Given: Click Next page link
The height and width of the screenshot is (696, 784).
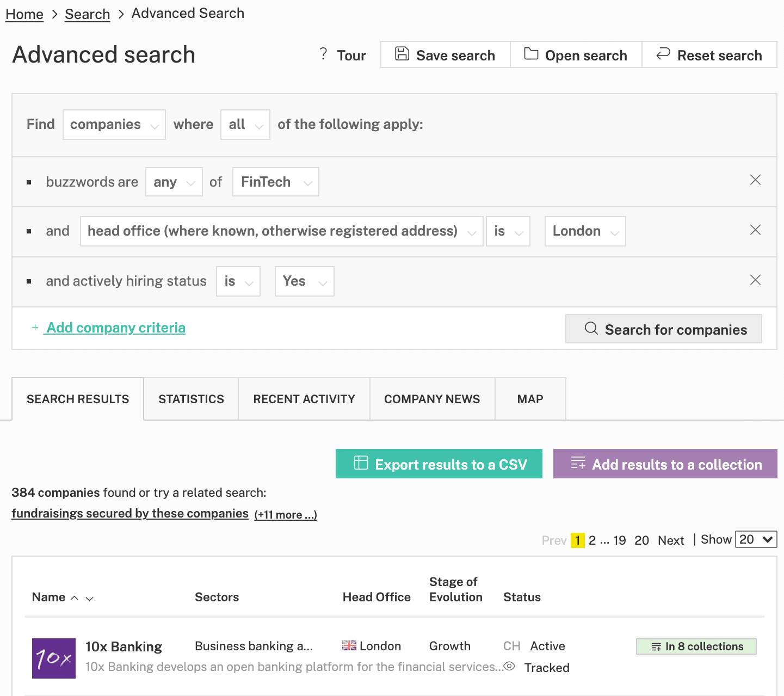Looking at the screenshot, I should click(671, 540).
